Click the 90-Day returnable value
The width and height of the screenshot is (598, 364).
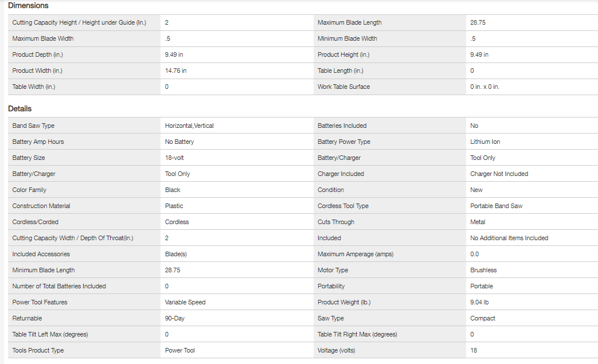tap(175, 318)
